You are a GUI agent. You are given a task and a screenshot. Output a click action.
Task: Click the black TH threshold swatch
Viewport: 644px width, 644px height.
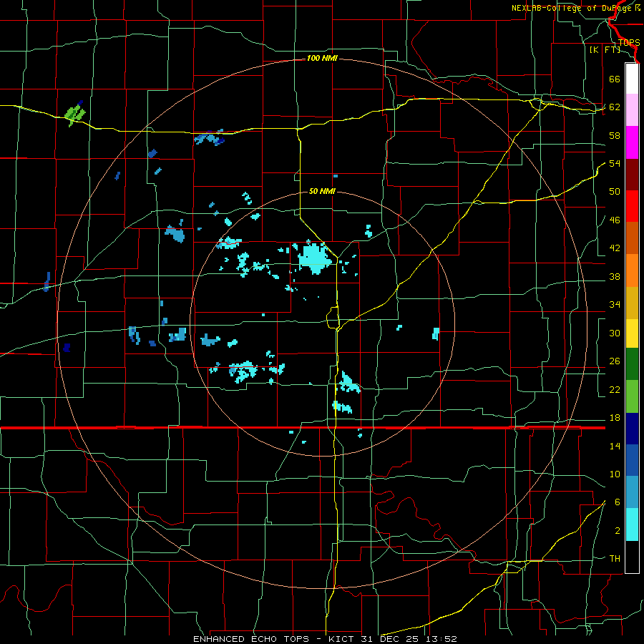[x=632, y=557]
